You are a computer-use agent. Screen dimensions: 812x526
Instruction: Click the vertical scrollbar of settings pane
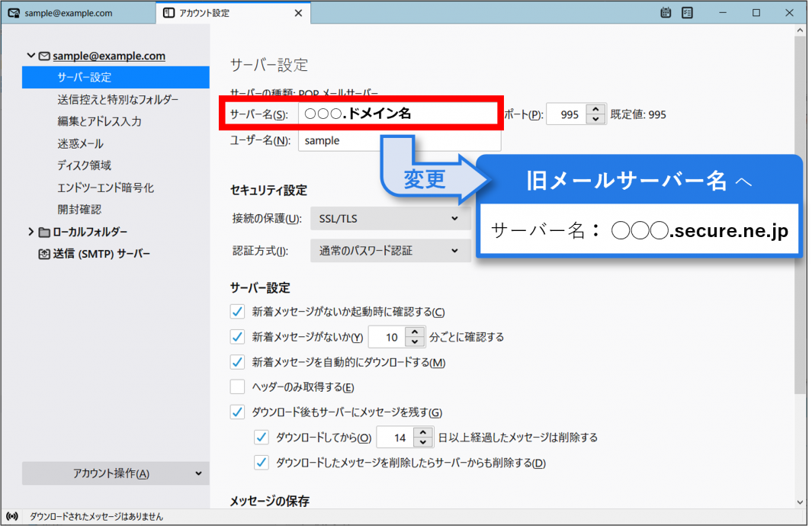pos(800,229)
